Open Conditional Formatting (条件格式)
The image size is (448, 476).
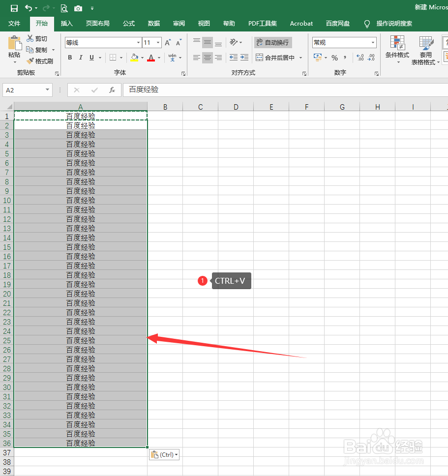(397, 50)
